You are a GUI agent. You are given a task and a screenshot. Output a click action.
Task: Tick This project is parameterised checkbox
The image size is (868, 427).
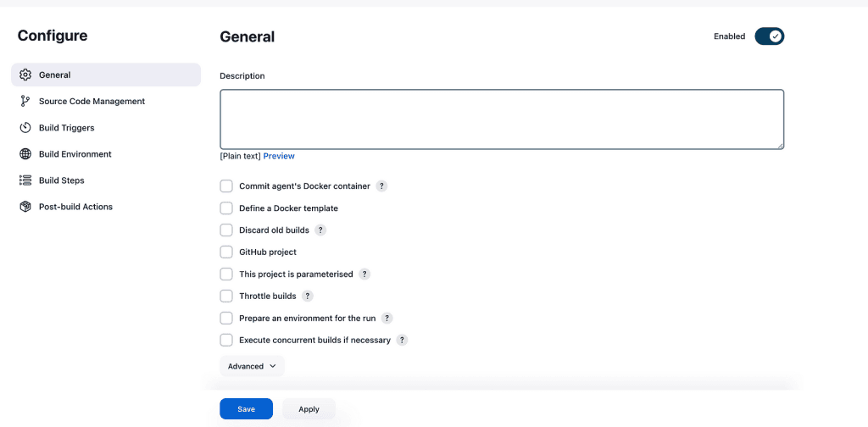(x=225, y=274)
